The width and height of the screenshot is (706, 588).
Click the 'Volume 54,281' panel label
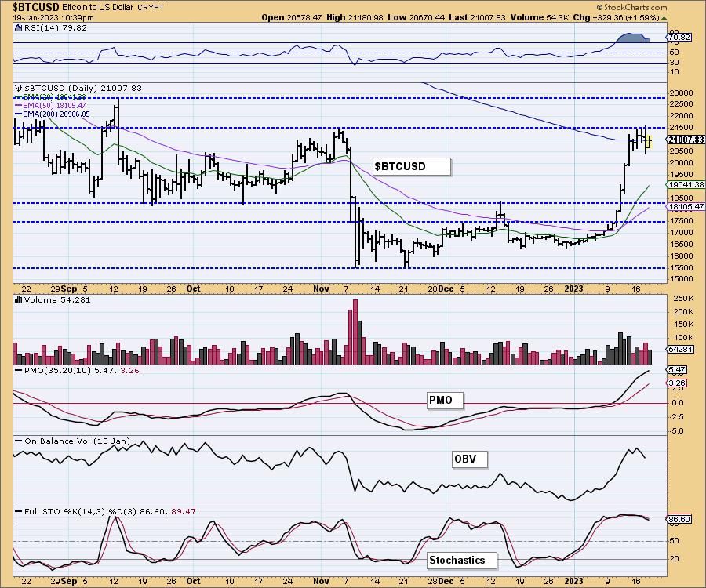(x=57, y=300)
